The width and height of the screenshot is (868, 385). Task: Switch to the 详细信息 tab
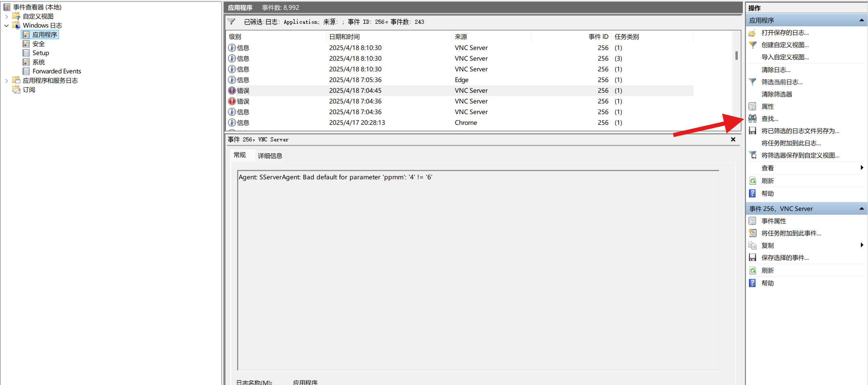270,156
